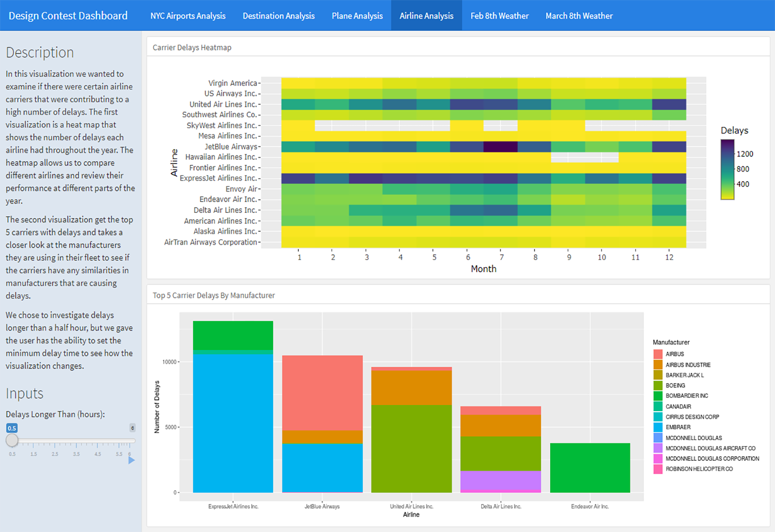Click the BOEING legend color swatch

click(658, 385)
